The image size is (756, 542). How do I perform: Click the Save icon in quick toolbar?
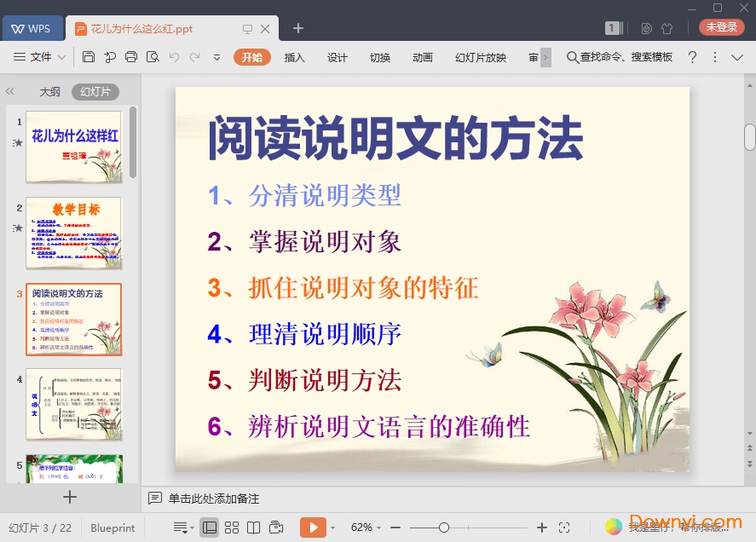(89, 57)
